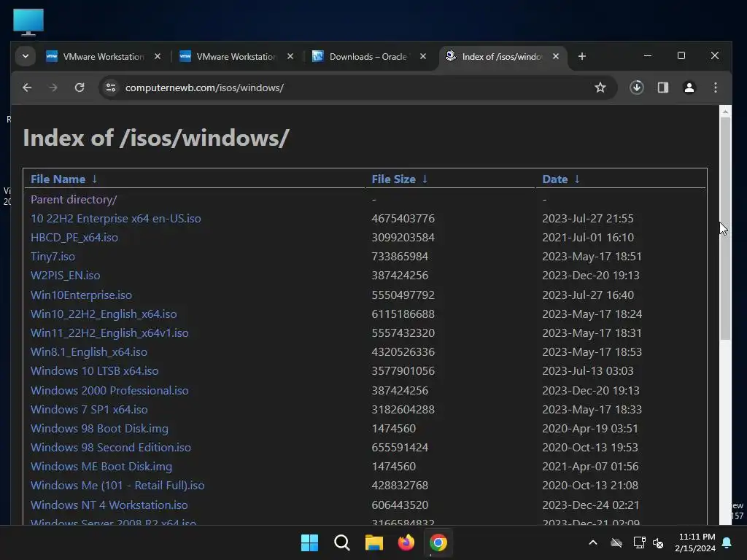Open the Chrome three-dot menu
747x560 pixels.
tap(715, 87)
